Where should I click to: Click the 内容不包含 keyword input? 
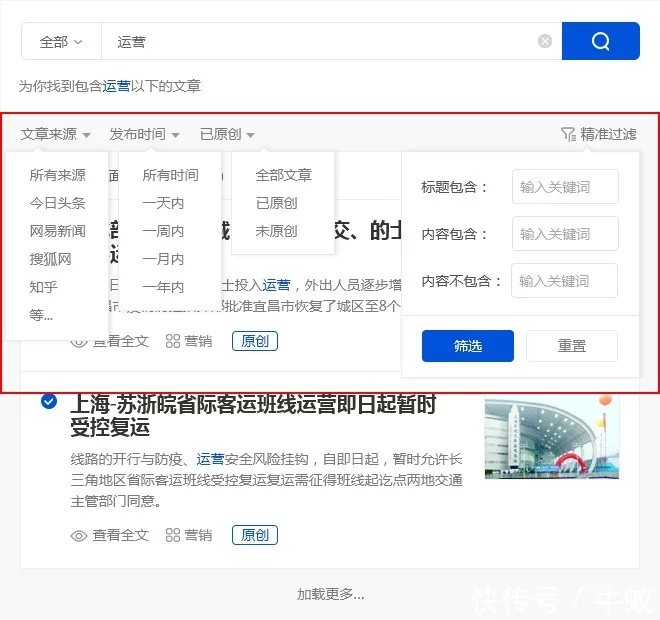(564, 281)
